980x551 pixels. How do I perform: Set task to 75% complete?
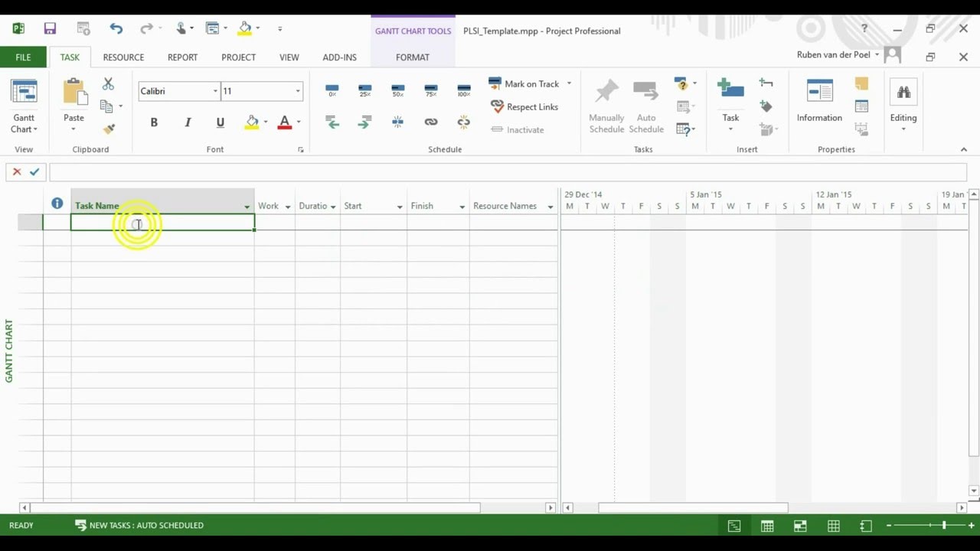431,91
